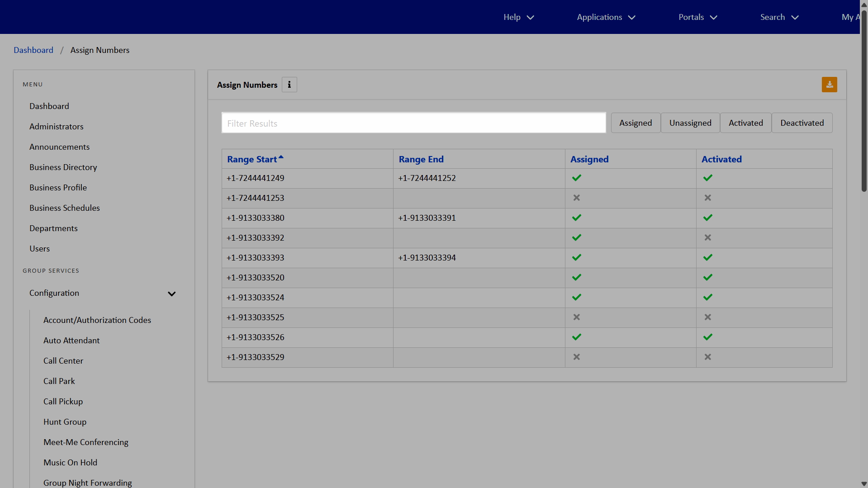Sort table by Range End column

click(421, 159)
